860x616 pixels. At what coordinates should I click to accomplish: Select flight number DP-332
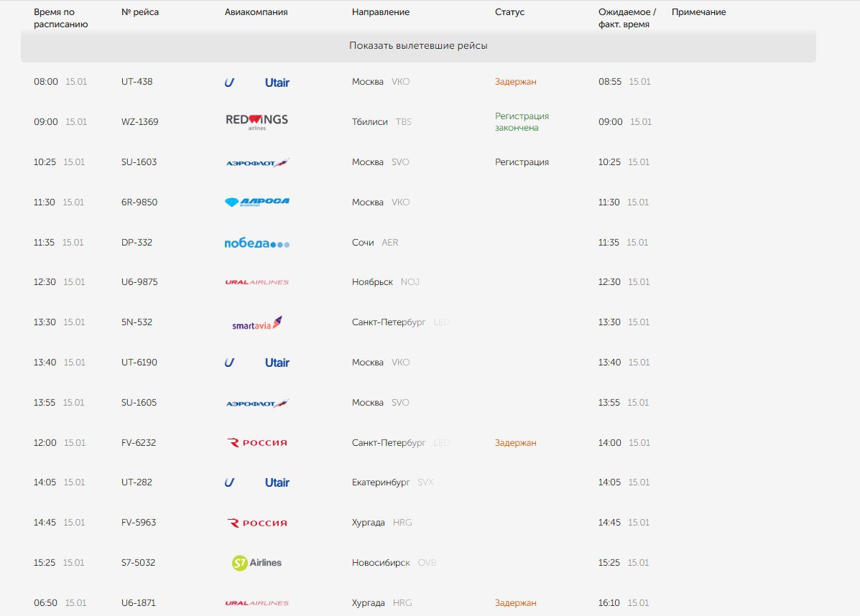coord(137,243)
